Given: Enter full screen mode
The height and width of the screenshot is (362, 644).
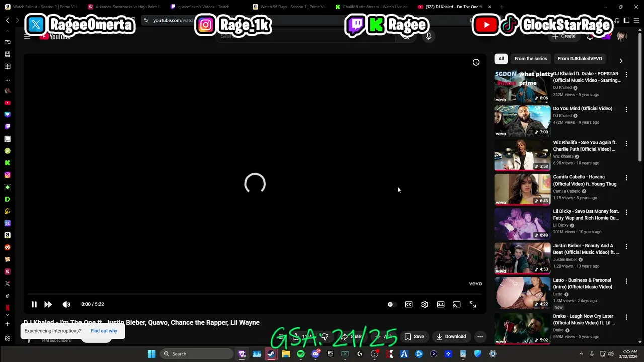Looking at the screenshot, I should [x=473, y=304].
